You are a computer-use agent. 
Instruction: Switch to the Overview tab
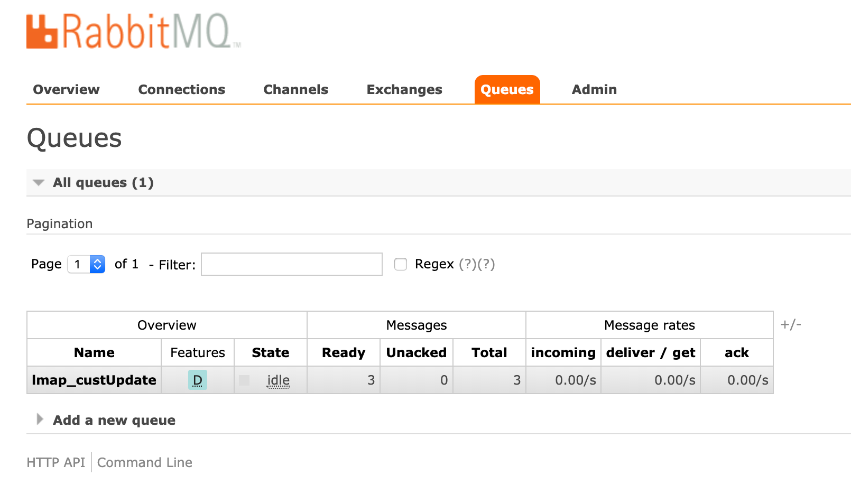coord(66,90)
